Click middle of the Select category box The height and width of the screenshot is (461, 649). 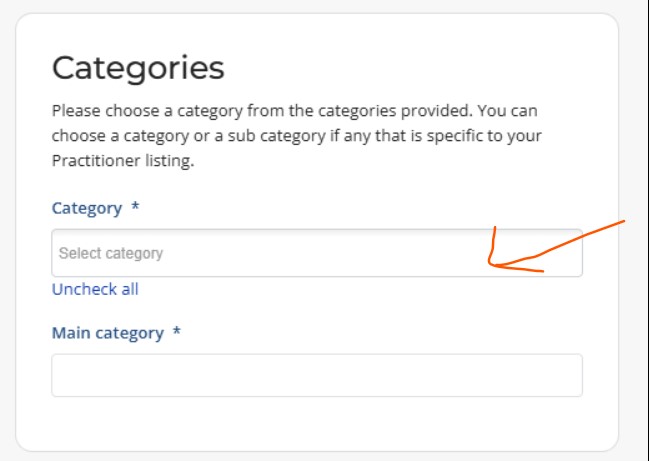[x=317, y=253]
